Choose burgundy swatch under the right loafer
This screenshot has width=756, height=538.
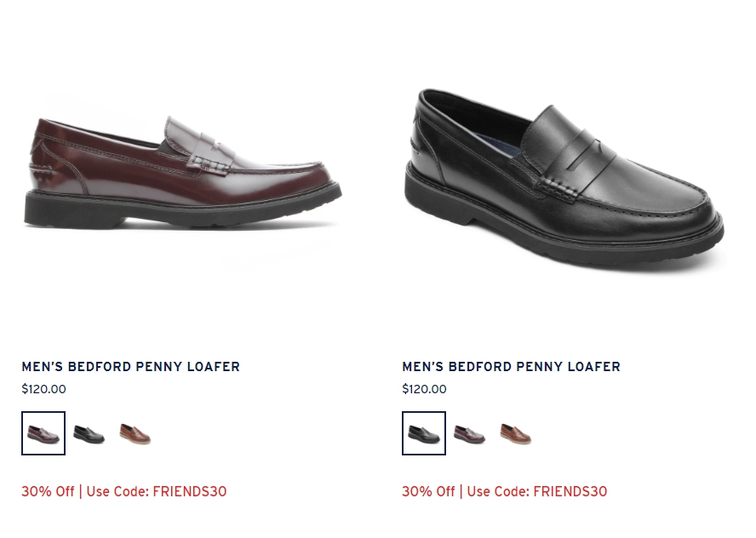click(x=470, y=433)
